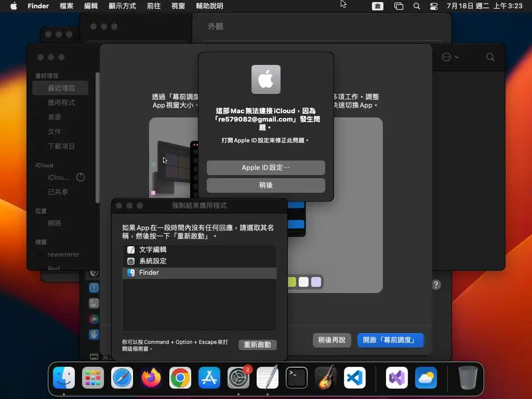Open Google Chrome from the Dock
The image size is (532, 399).
point(180,378)
